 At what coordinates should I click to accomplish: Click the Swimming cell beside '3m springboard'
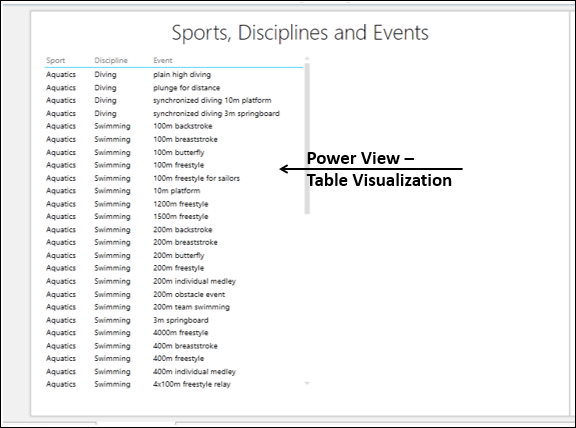click(112, 320)
